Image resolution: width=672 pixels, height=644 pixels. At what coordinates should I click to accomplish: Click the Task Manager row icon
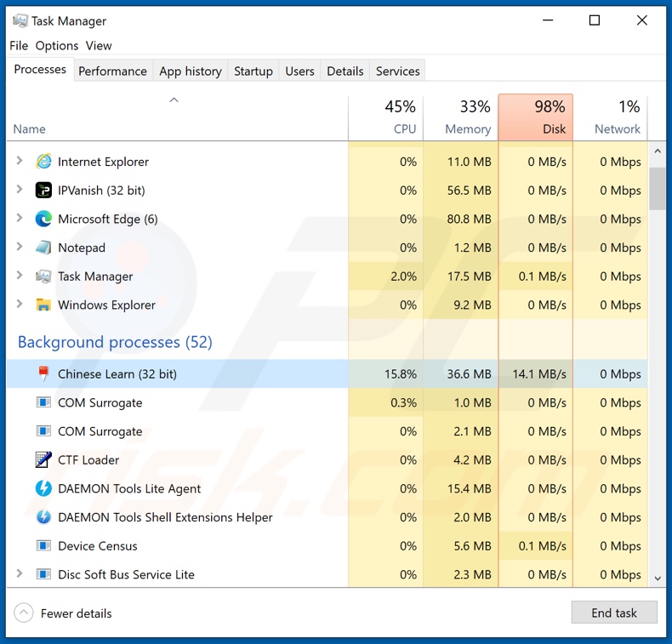[x=43, y=276]
